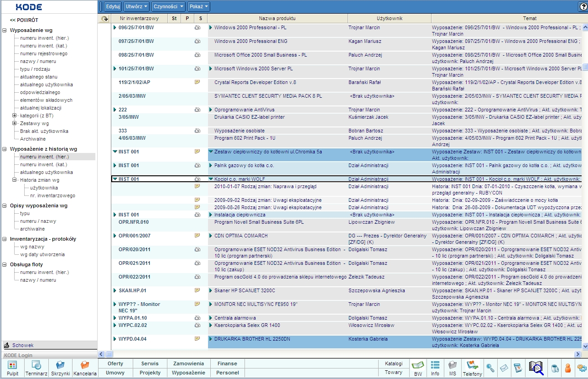The width and height of the screenshot is (588, 379).
Task: Select numeru rejestrowego tree item
Action: pyautogui.click(x=44, y=53)
